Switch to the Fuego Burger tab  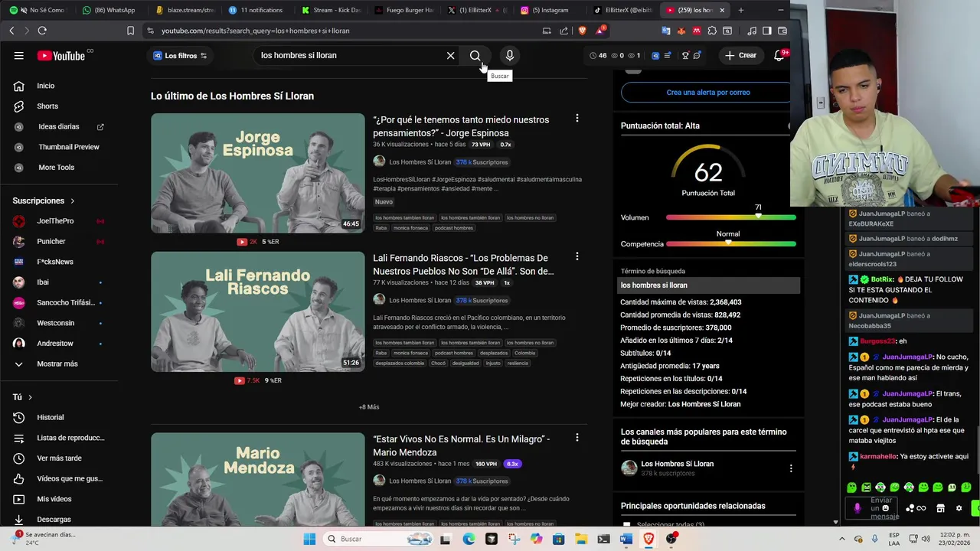point(403,10)
